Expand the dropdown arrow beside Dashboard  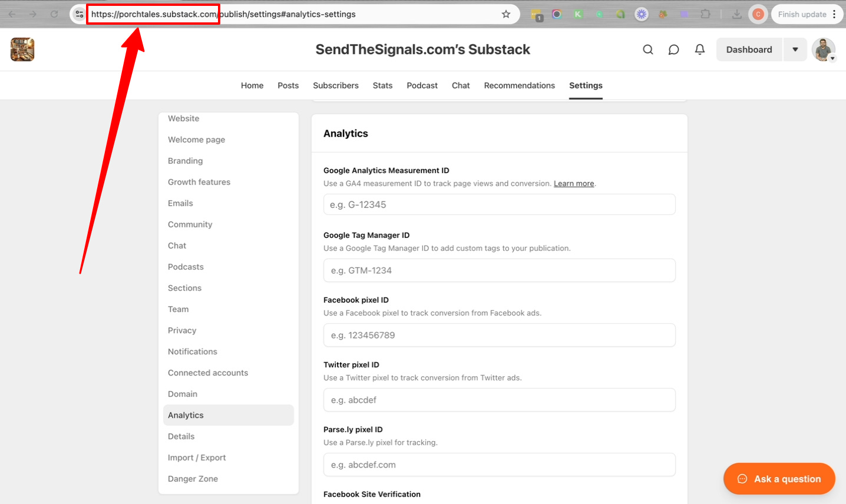click(x=795, y=49)
